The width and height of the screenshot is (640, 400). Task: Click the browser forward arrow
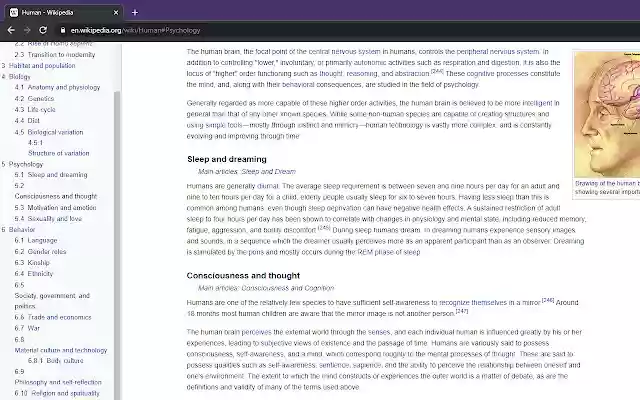pos(27,30)
